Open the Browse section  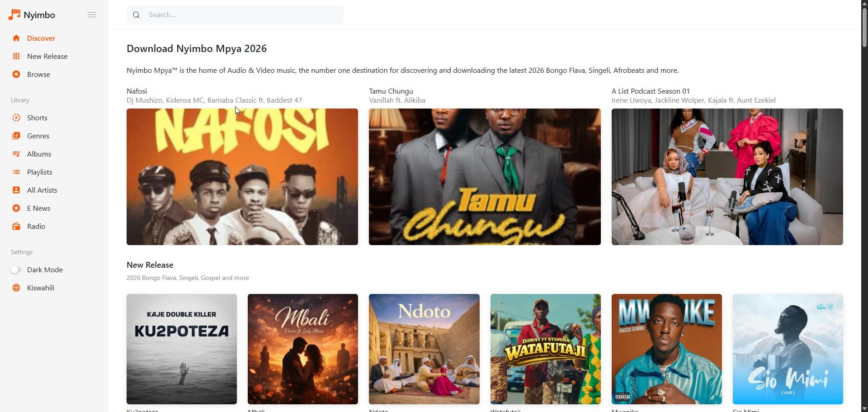pyautogui.click(x=38, y=74)
